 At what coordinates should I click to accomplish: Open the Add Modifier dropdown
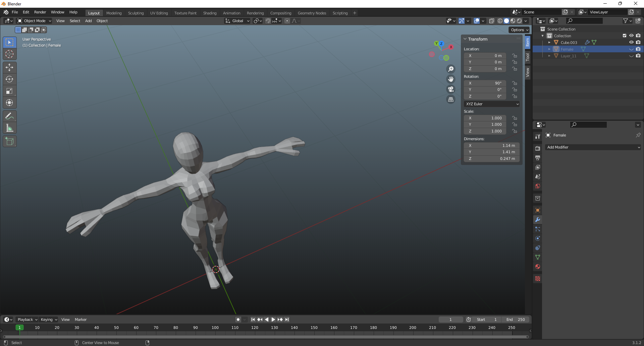coord(593,147)
